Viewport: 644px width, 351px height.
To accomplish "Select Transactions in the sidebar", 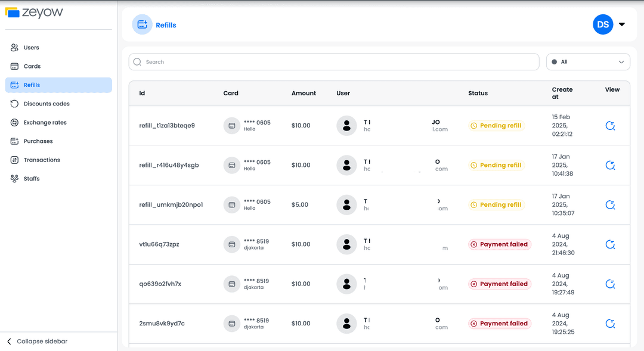I will tap(41, 160).
